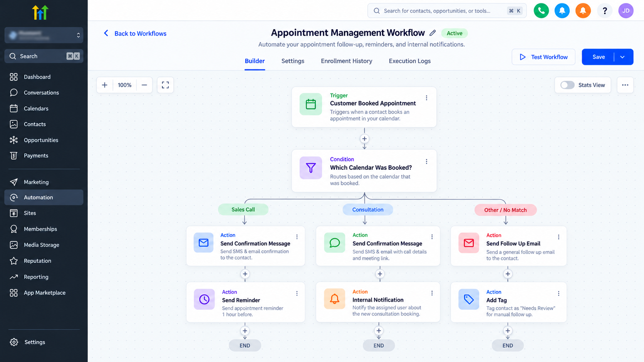
Task: Open the Enrollment History tab
Action: [347, 61]
